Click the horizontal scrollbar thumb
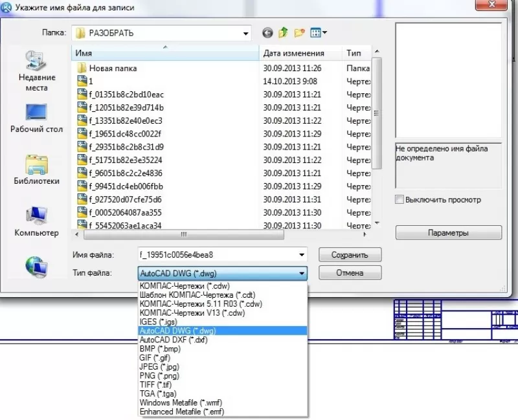 click(x=184, y=234)
